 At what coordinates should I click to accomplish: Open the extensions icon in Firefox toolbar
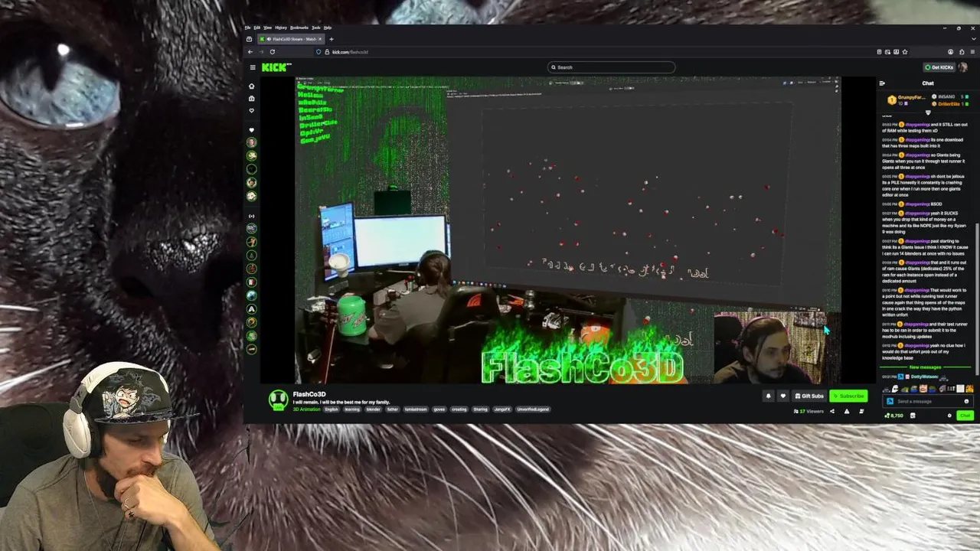tap(962, 52)
